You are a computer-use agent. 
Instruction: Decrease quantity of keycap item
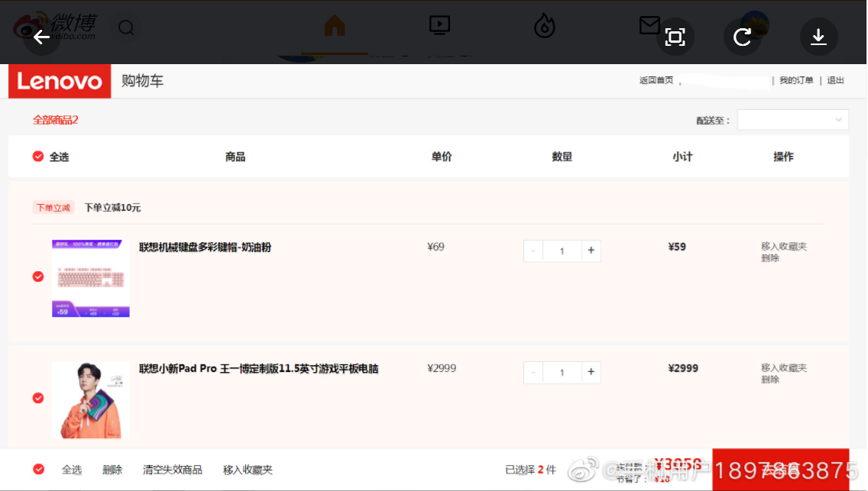(x=533, y=250)
